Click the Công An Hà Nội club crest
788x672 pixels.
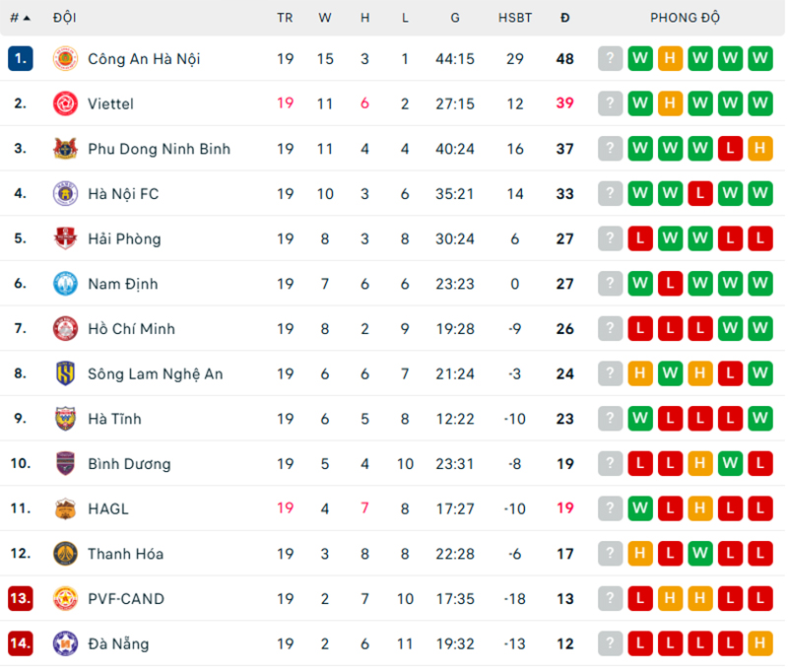[x=65, y=58]
